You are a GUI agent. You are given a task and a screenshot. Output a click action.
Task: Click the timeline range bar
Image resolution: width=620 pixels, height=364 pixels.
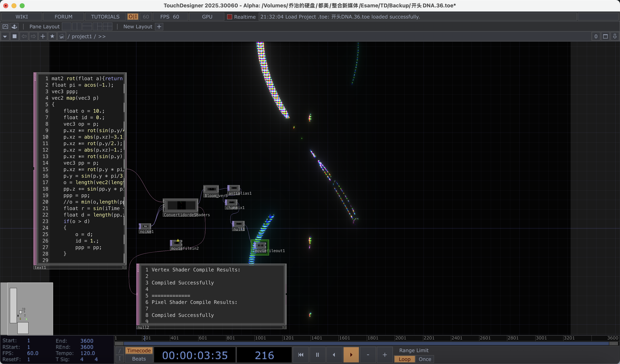(x=367, y=343)
